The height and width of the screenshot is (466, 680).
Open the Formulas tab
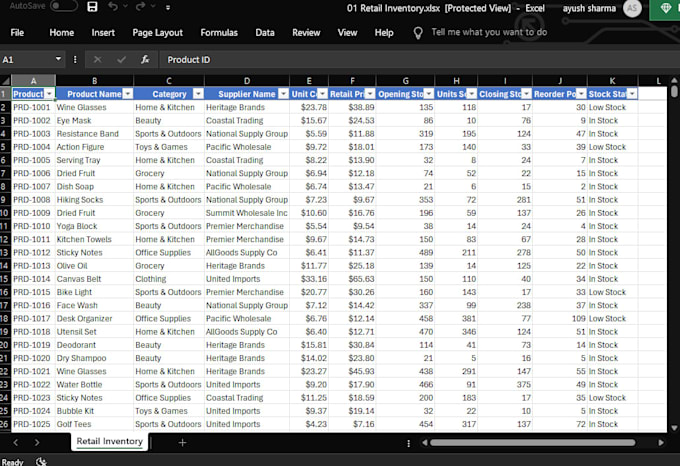pyautogui.click(x=219, y=33)
